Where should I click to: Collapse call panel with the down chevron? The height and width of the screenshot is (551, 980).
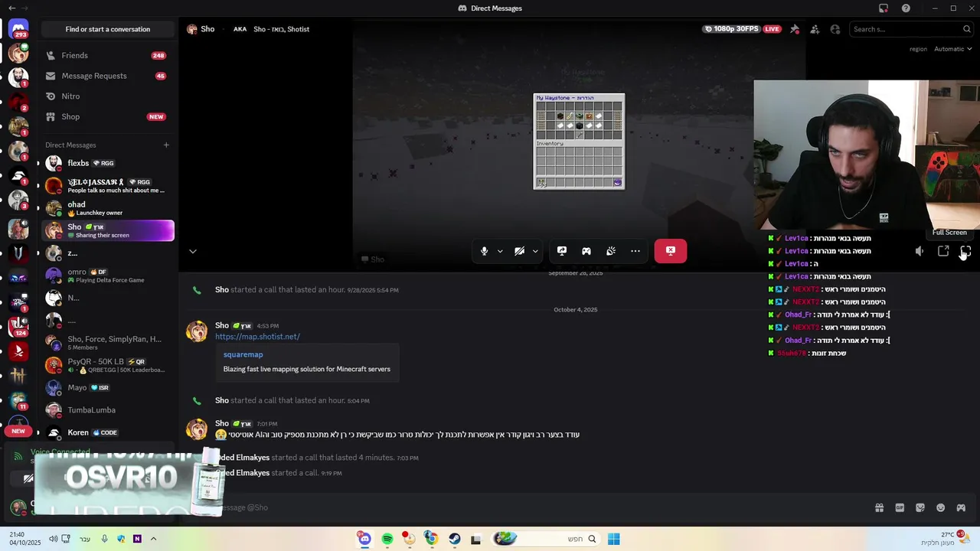(x=193, y=251)
